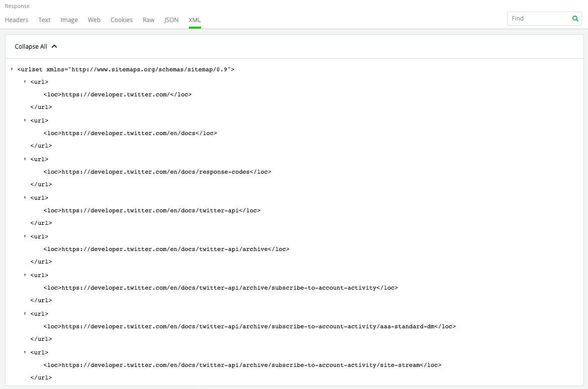Click the Collapse All button
The height and width of the screenshot is (389, 588).
(31, 46)
